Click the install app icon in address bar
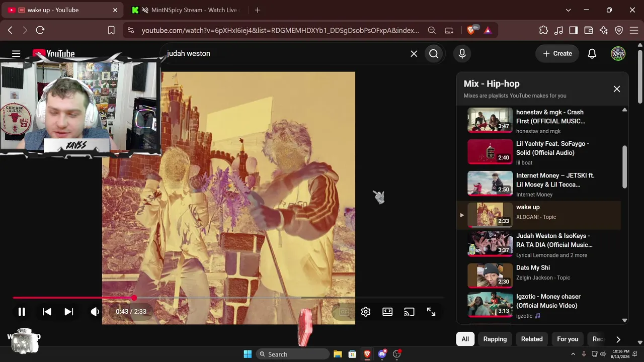 [x=449, y=30]
